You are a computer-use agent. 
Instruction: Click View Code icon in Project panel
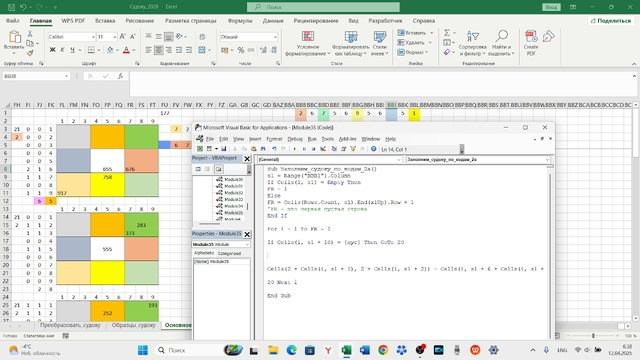[198, 169]
